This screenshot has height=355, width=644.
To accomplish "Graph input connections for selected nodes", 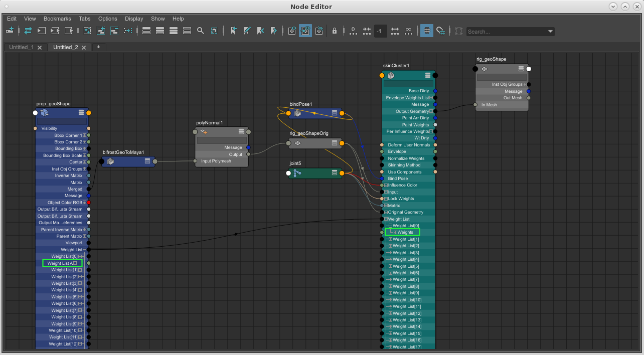I will [x=42, y=31].
